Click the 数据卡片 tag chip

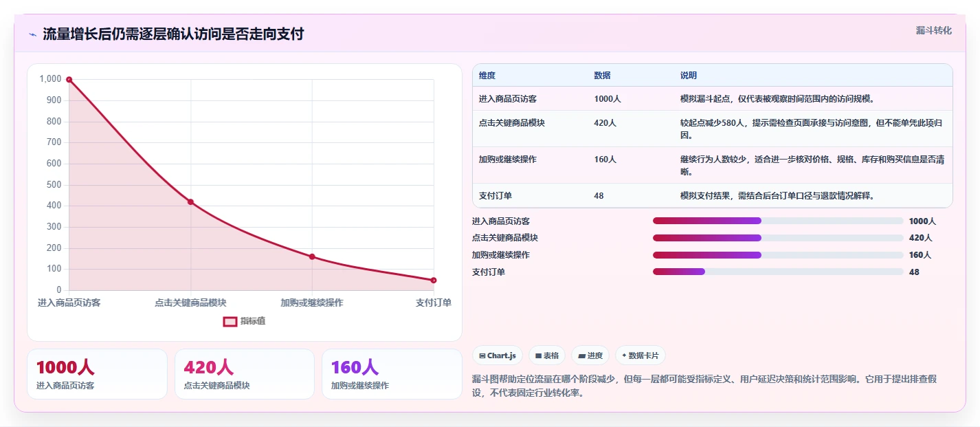click(x=641, y=355)
